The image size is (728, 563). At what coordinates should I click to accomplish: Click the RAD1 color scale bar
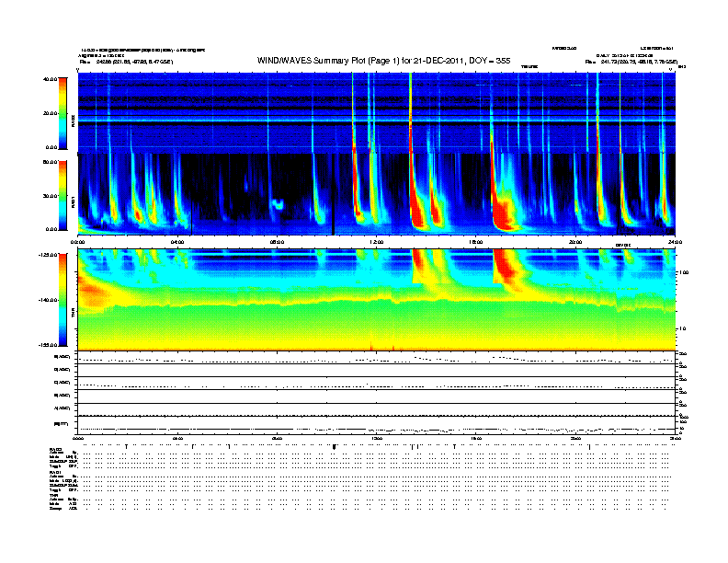point(63,196)
